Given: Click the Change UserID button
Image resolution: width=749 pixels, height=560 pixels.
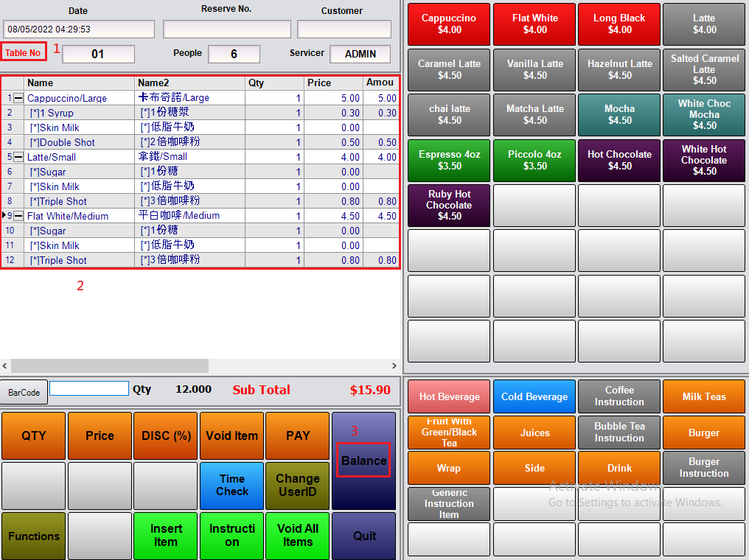Looking at the screenshot, I should pyautogui.click(x=298, y=485).
